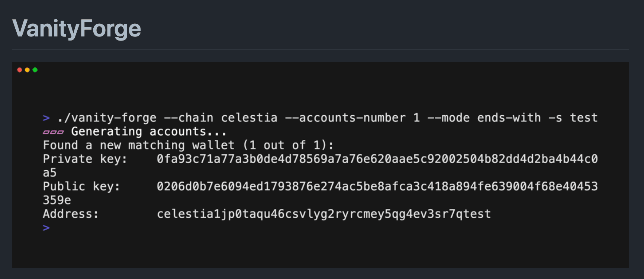
Task: Click the Generating accounts... status text
Action: point(149,132)
